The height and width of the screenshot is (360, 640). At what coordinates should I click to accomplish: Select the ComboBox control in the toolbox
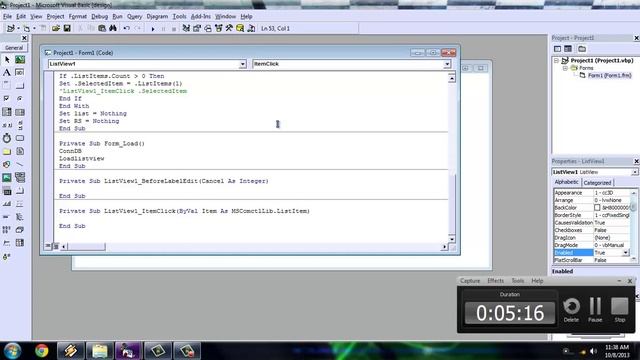[x=7, y=112]
